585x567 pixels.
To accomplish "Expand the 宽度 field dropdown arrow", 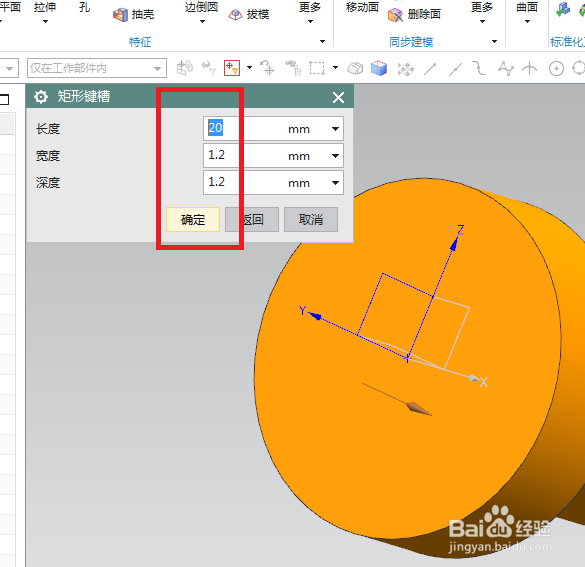I will point(335,156).
